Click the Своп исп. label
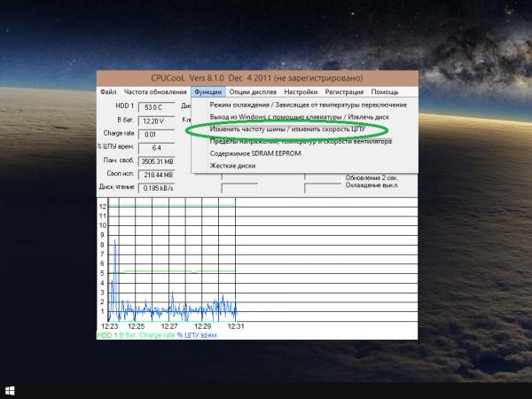Screen dimensions: 532x399 coord(121,174)
